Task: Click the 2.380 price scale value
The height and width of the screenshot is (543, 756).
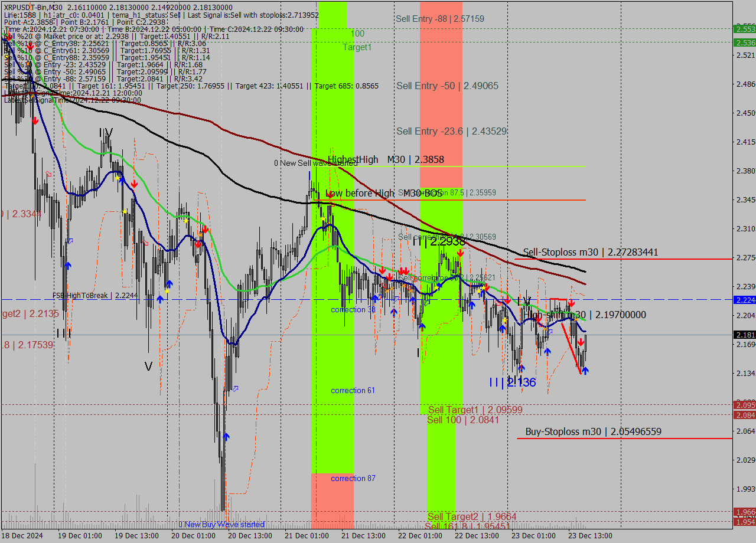Action: click(745, 171)
